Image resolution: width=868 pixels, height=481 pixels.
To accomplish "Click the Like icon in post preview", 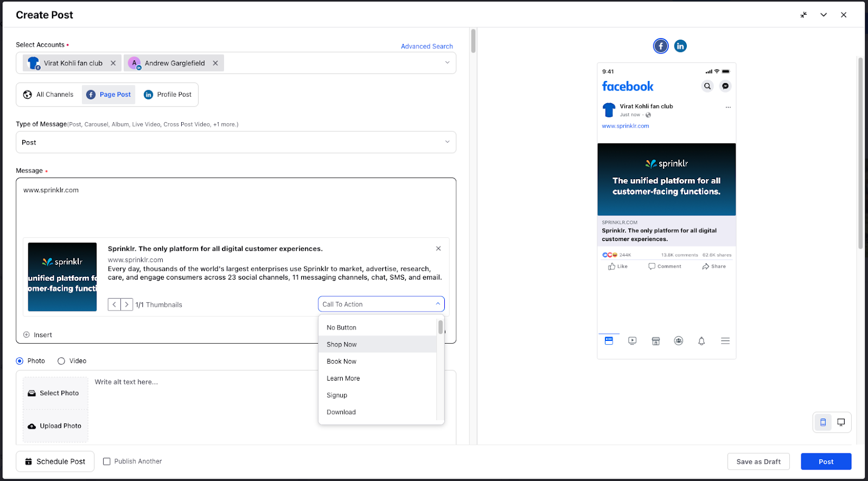I will (x=612, y=267).
